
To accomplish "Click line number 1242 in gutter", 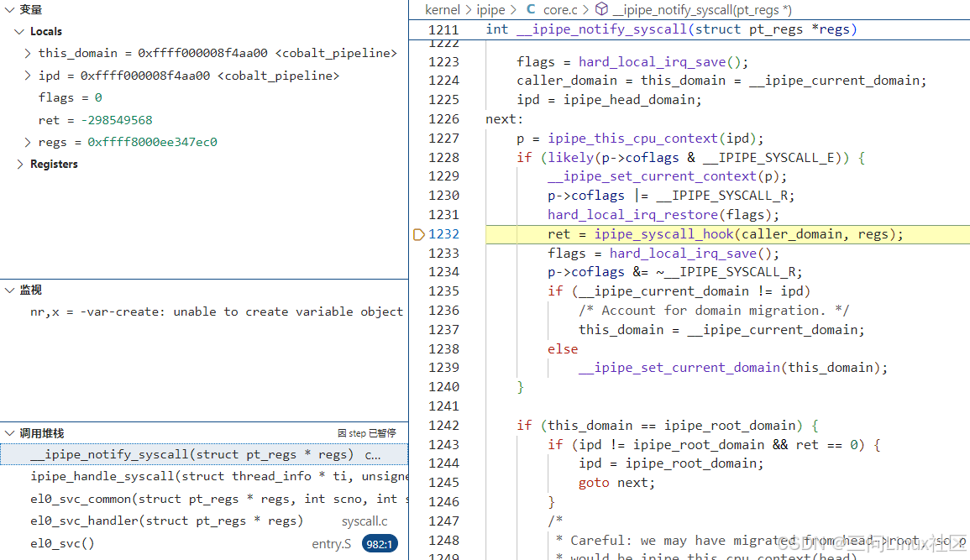I will tap(443, 426).
